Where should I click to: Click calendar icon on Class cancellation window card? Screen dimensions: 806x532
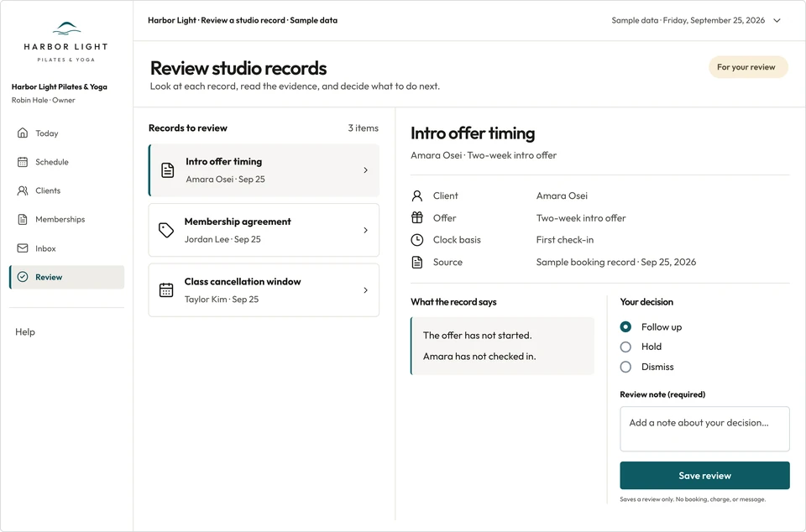(166, 290)
